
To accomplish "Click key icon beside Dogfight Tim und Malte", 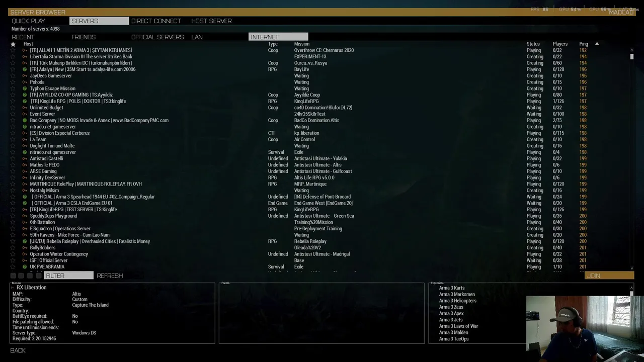I will [x=25, y=146].
